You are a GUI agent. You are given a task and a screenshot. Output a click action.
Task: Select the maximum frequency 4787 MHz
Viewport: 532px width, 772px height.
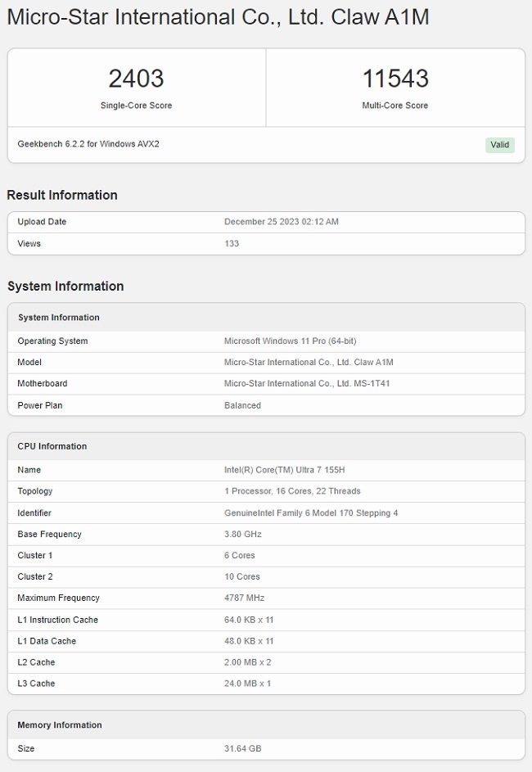coord(244,598)
